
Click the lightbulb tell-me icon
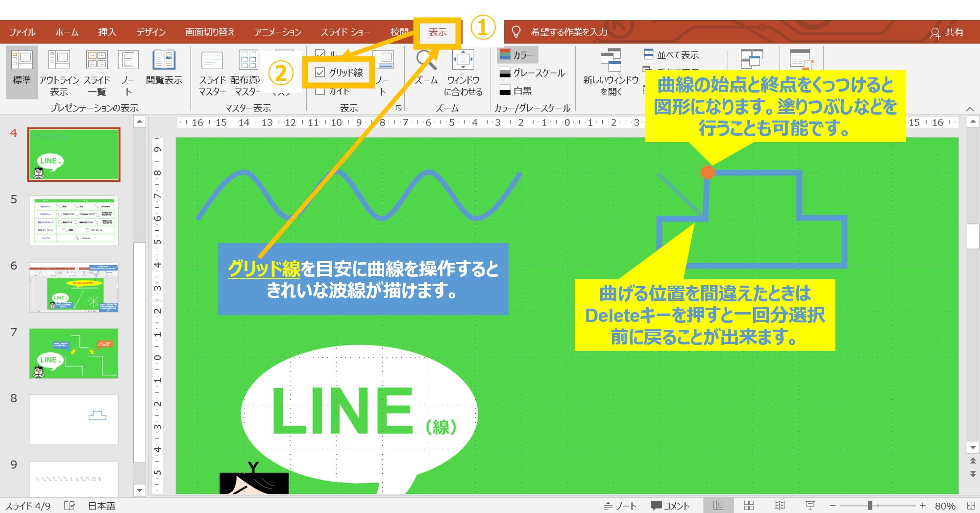516,32
